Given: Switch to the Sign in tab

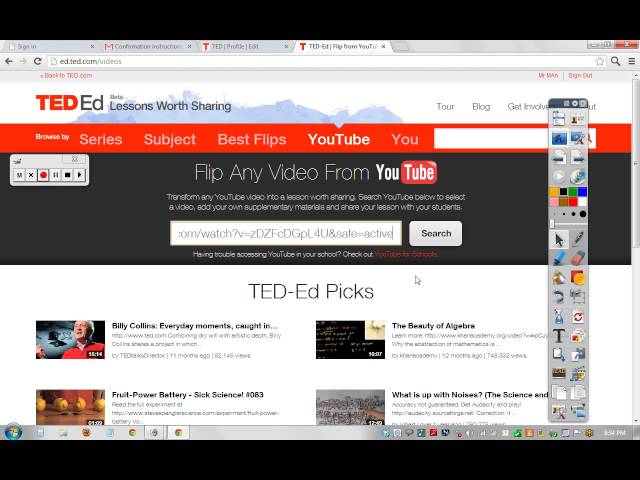Looking at the screenshot, I should coord(49,47).
